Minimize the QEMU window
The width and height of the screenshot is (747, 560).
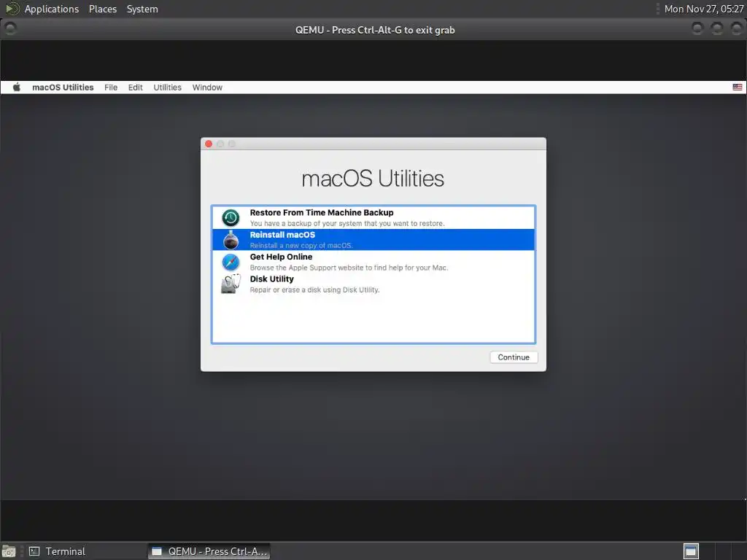pyautogui.click(x=697, y=28)
